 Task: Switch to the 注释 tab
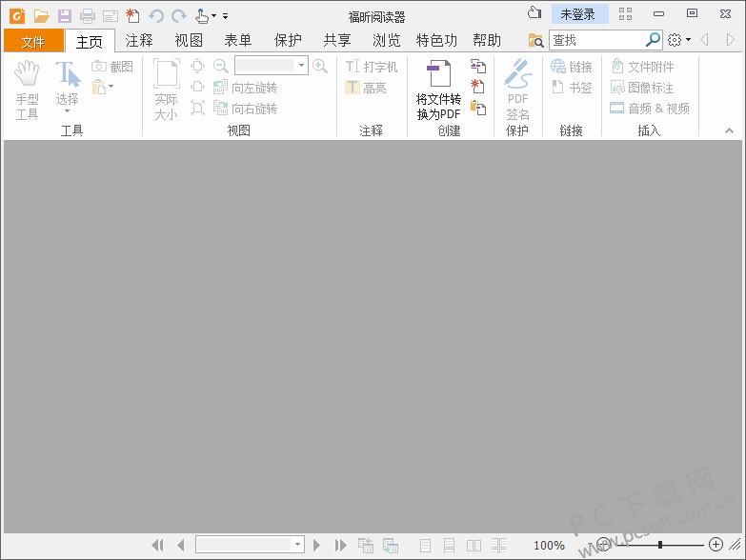click(x=139, y=40)
